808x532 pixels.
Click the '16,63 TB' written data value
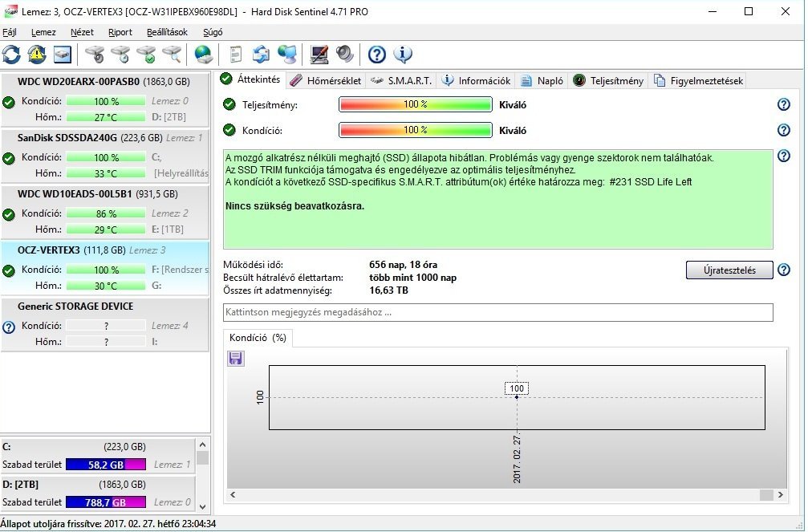coord(388,290)
